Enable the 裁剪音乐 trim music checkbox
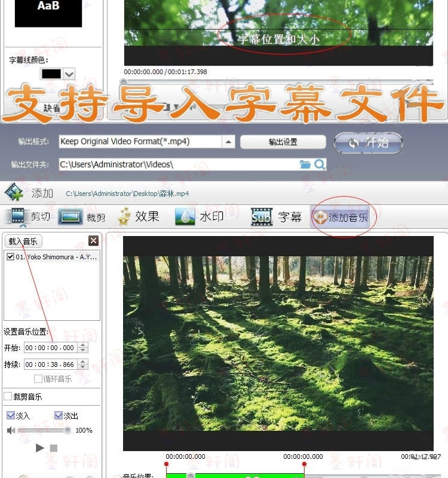This screenshot has width=448, height=478. pyautogui.click(x=8, y=396)
